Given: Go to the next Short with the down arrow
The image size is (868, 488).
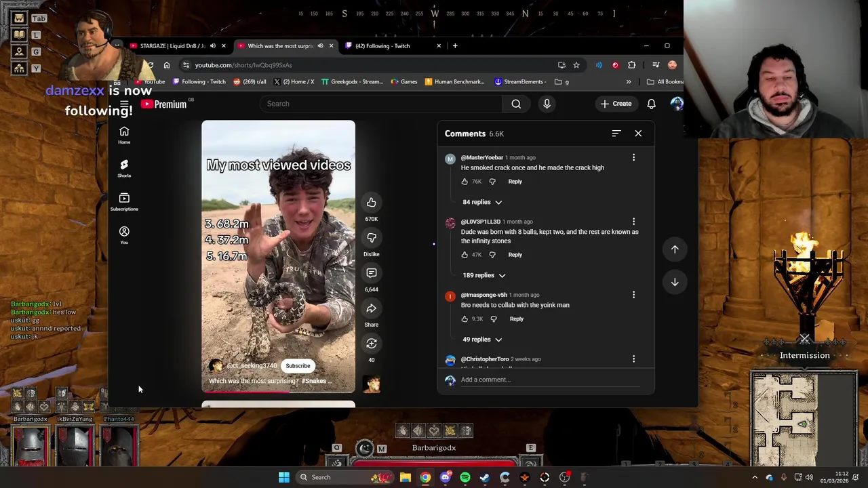Looking at the screenshot, I should (x=675, y=282).
